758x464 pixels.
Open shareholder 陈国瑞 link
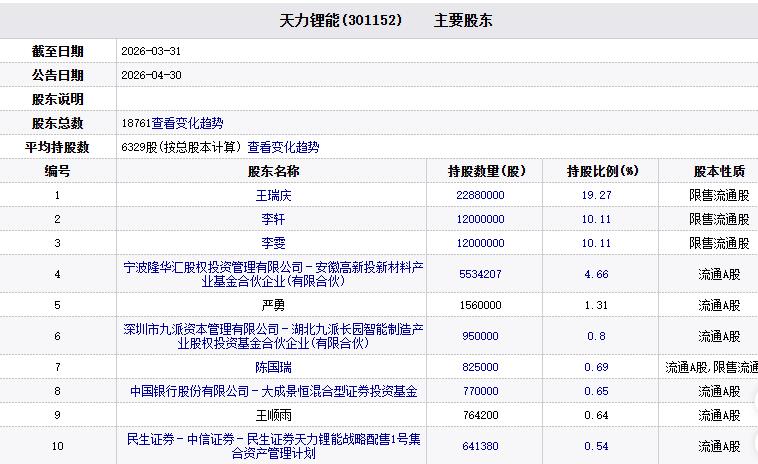pos(274,367)
